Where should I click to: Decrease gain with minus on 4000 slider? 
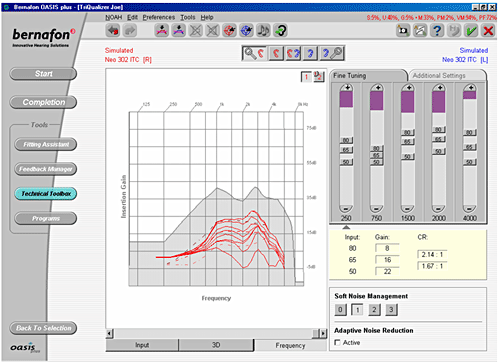pyautogui.click(x=469, y=209)
